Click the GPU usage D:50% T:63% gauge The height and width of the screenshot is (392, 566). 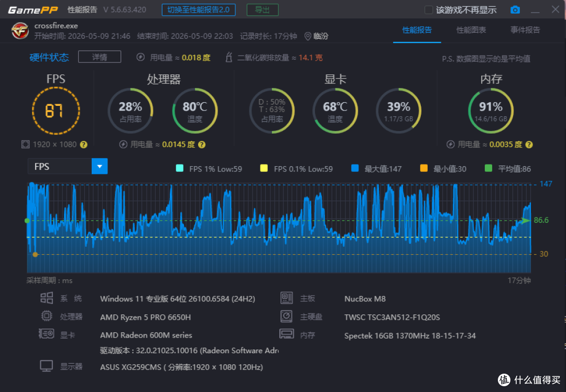click(x=272, y=111)
